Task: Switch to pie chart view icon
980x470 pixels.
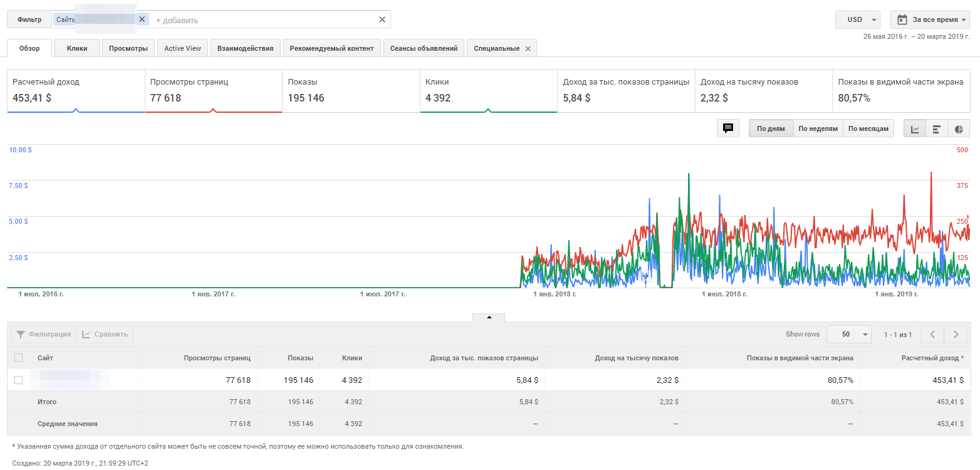Action: click(x=959, y=129)
